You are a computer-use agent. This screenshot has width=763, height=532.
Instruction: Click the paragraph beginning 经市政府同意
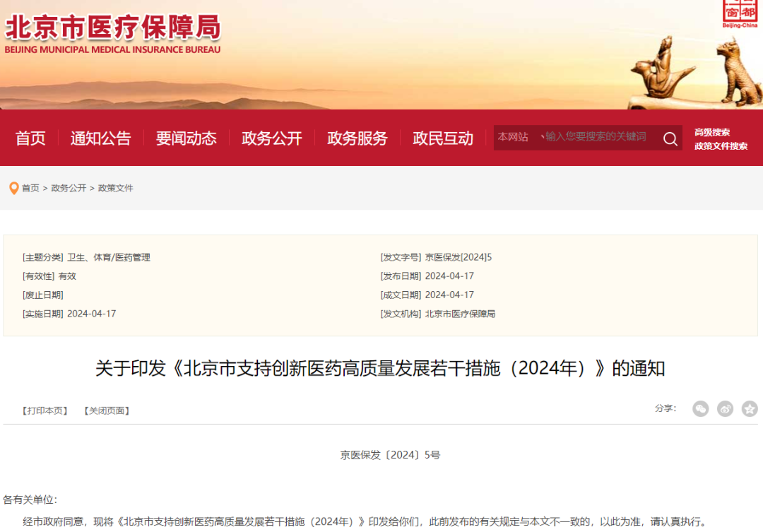coord(365,522)
